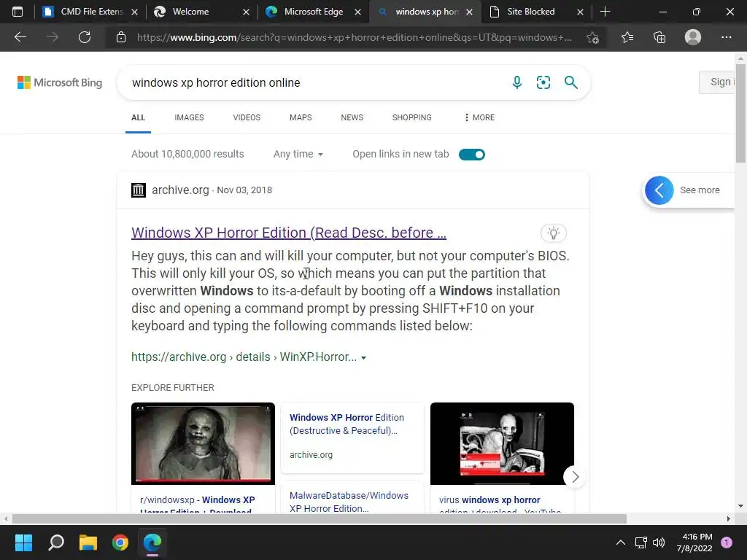The width and height of the screenshot is (747, 560).
Task: Add this page to favorites
Action: [x=592, y=37]
